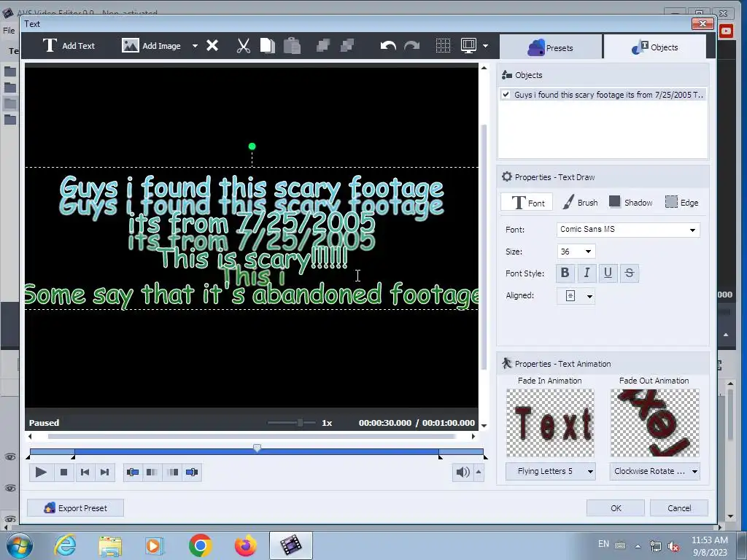747x560 pixels.
Task: Toggle Bold font style
Action: (565, 273)
